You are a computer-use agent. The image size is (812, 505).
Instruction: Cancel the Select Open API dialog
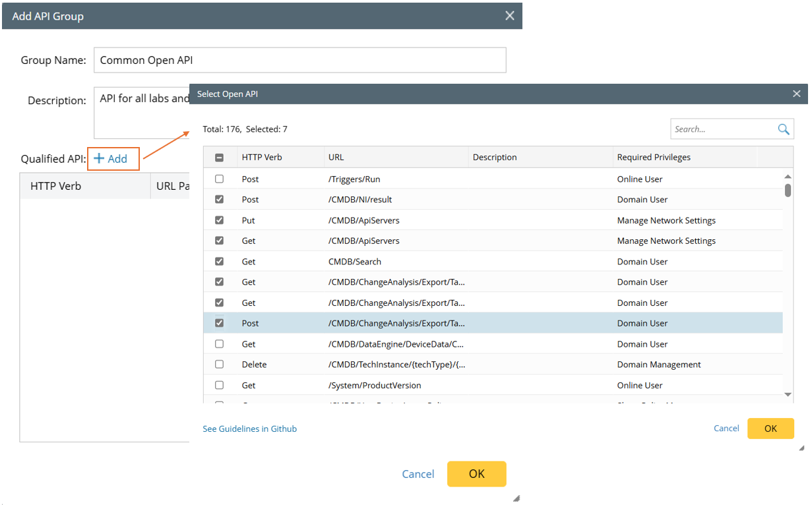pyautogui.click(x=726, y=429)
